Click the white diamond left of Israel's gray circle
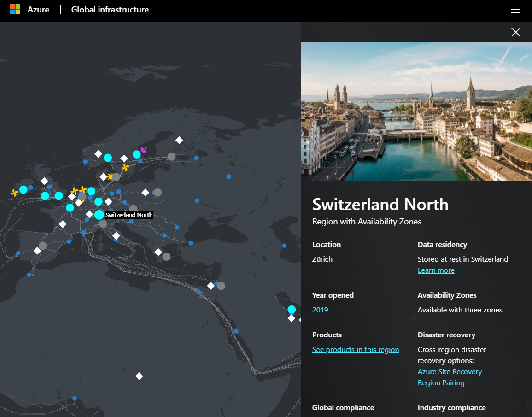 coord(211,286)
